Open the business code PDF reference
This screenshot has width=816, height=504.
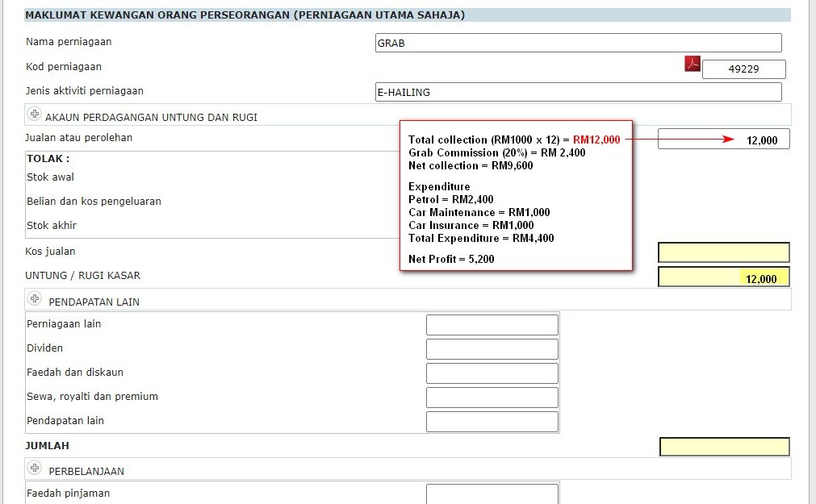[x=692, y=63]
